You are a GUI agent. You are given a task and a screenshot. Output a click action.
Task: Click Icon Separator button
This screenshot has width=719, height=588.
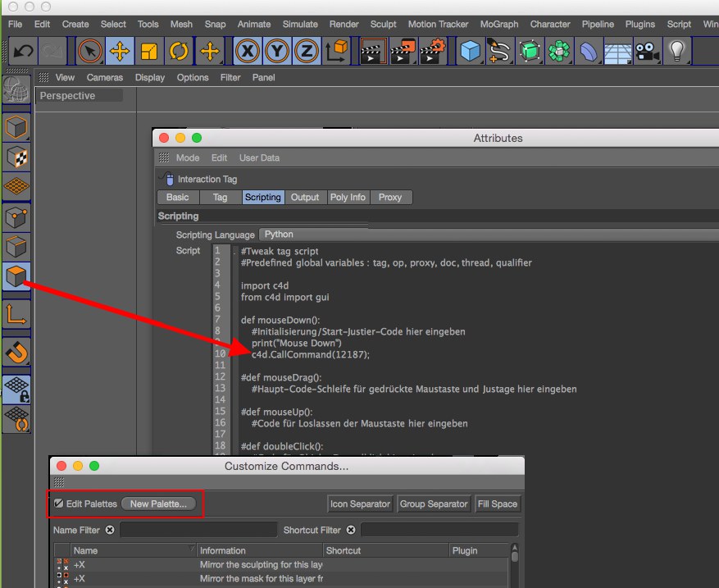click(360, 504)
